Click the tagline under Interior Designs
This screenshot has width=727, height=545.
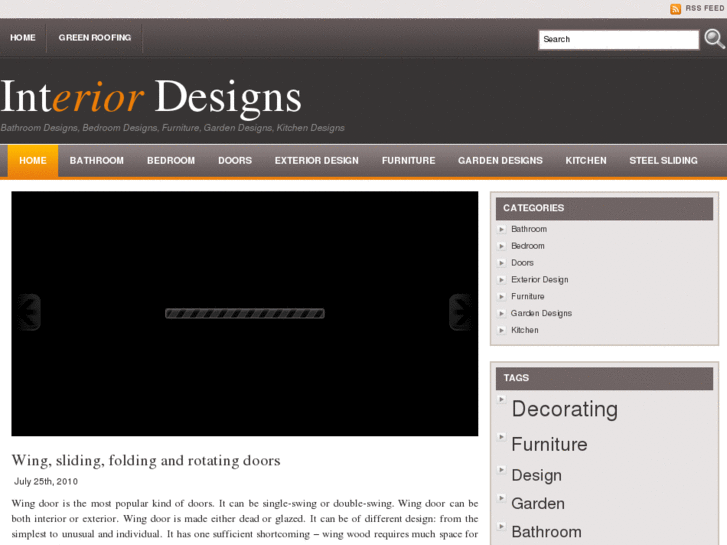click(x=172, y=128)
